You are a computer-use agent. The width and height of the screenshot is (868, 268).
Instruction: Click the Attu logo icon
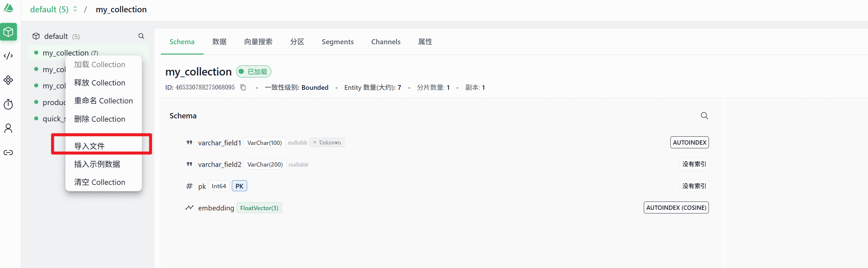coord(8,8)
